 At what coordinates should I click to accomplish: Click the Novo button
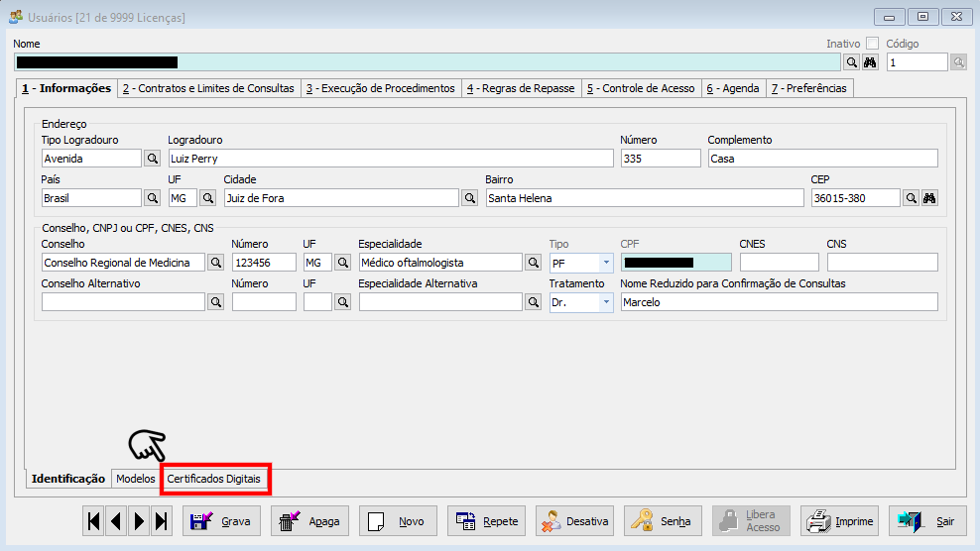tap(398, 521)
